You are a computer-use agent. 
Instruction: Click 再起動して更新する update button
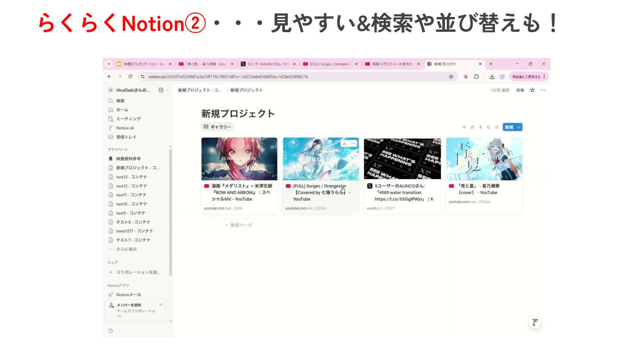click(x=529, y=76)
